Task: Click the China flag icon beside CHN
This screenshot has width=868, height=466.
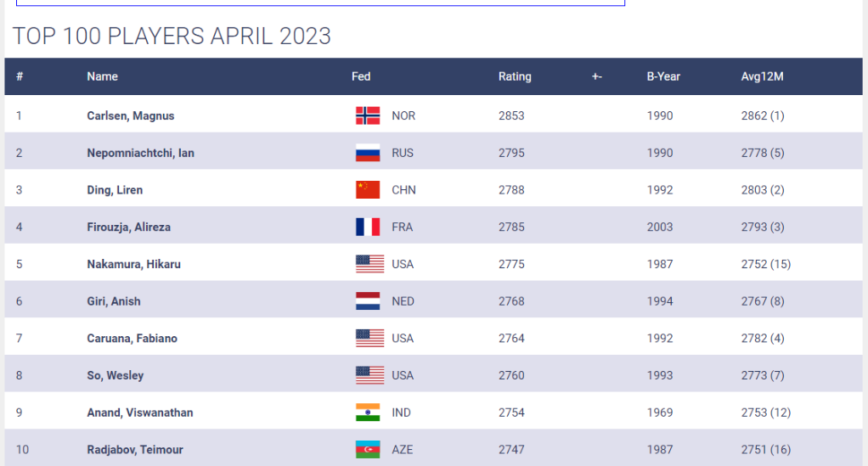Action: pos(368,190)
